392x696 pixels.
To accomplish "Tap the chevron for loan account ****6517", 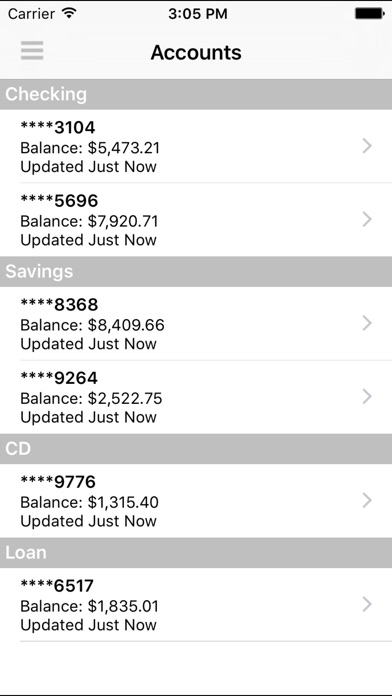I will (367, 605).
